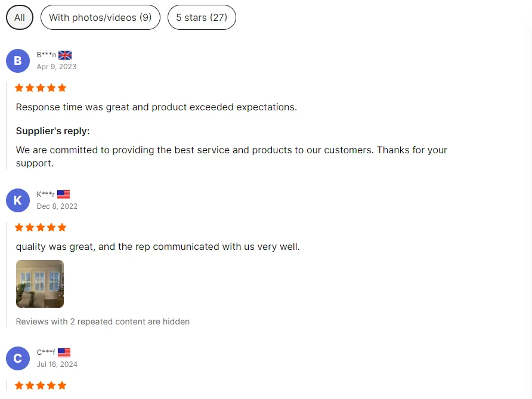Click reviewer K avatar circle

[18, 200]
